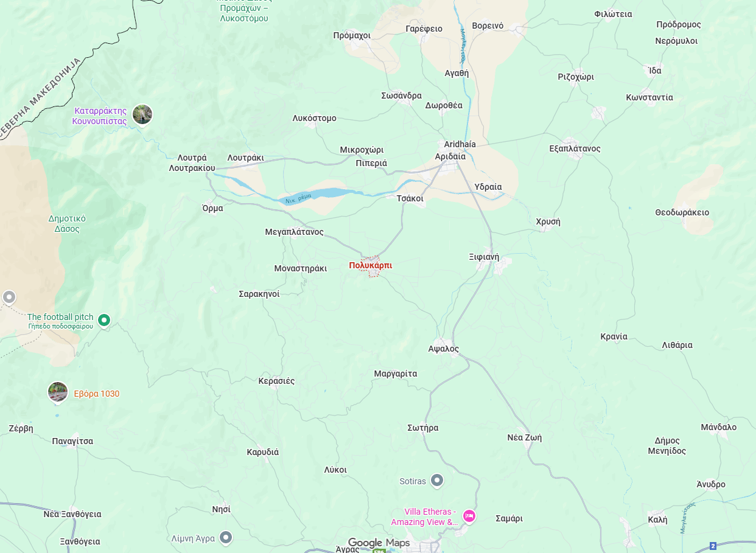Select the Δήμος Μενηίδος municipality label
Screen dimensions: 756x553
(x=667, y=446)
